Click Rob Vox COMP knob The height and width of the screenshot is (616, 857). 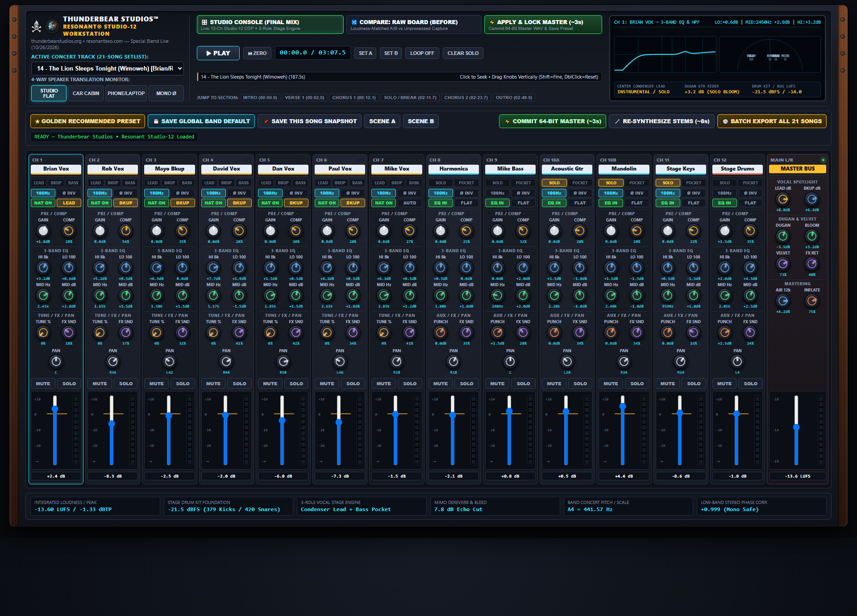(x=126, y=231)
